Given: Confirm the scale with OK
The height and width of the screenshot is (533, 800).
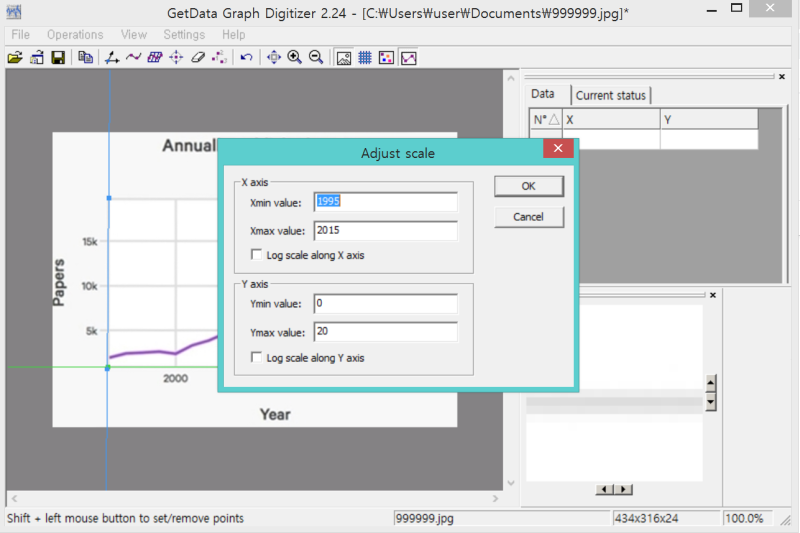Looking at the screenshot, I should (x=529, y=186).
